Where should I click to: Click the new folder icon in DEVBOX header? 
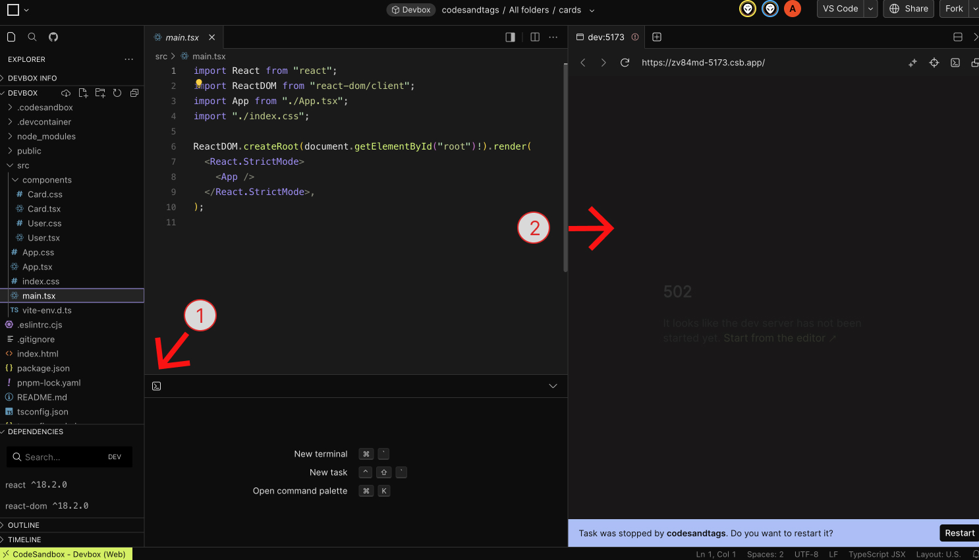pyautogui.click(x=100, y=93)
